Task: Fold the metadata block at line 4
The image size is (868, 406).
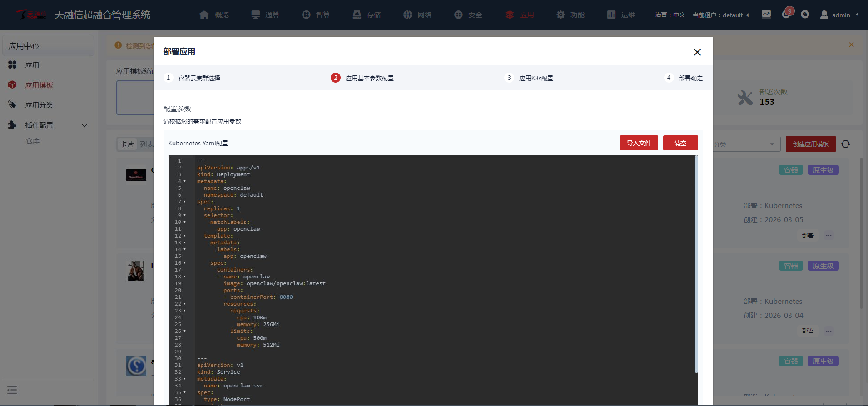Action: tap(184, 182)
